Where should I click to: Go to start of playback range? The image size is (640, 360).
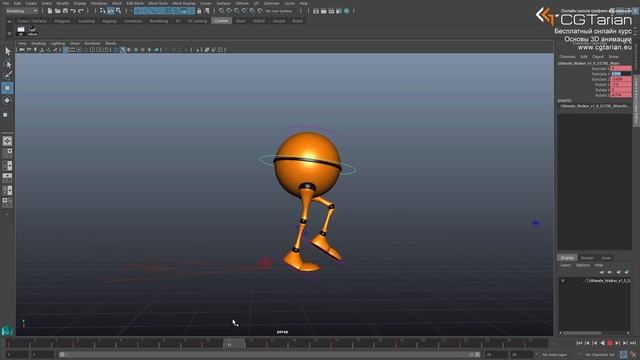tap(579, 343)
